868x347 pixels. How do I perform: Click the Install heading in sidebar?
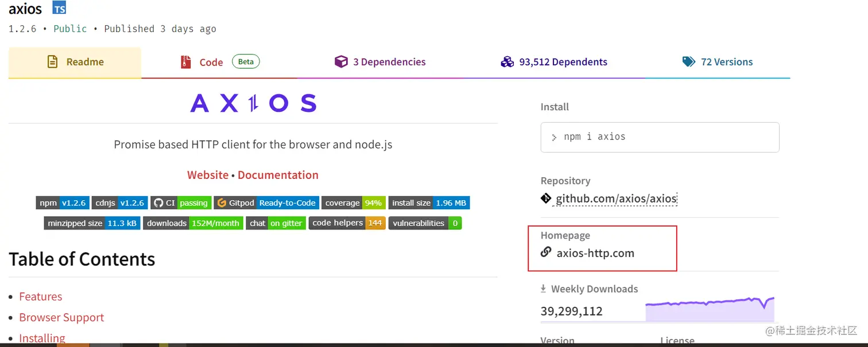(x=555, y=107)
